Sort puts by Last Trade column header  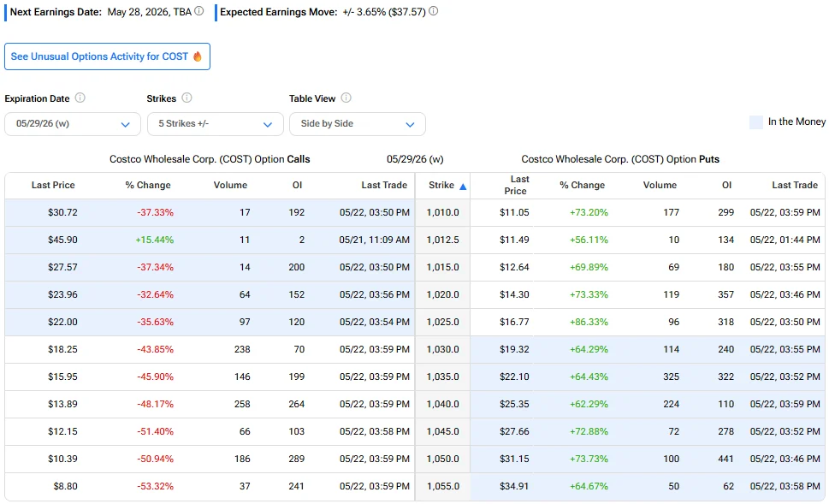(x=795, y=185)
